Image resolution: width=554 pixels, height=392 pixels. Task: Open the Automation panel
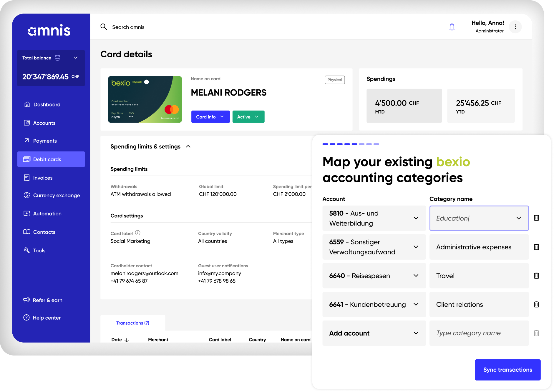(47, 213)
